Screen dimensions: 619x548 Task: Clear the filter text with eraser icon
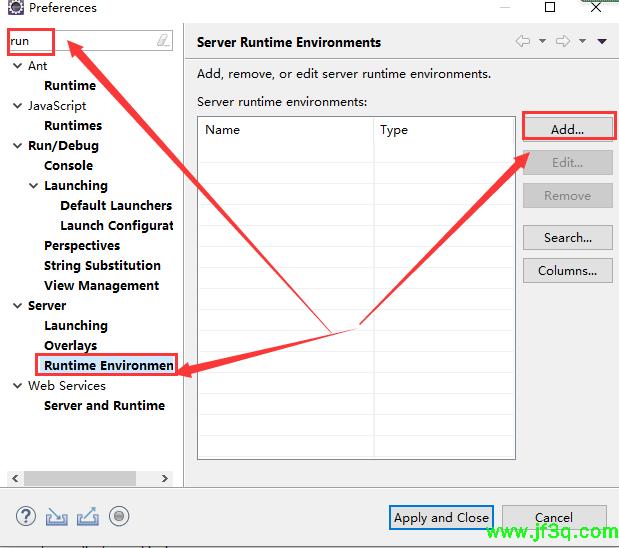coord(164,41)
